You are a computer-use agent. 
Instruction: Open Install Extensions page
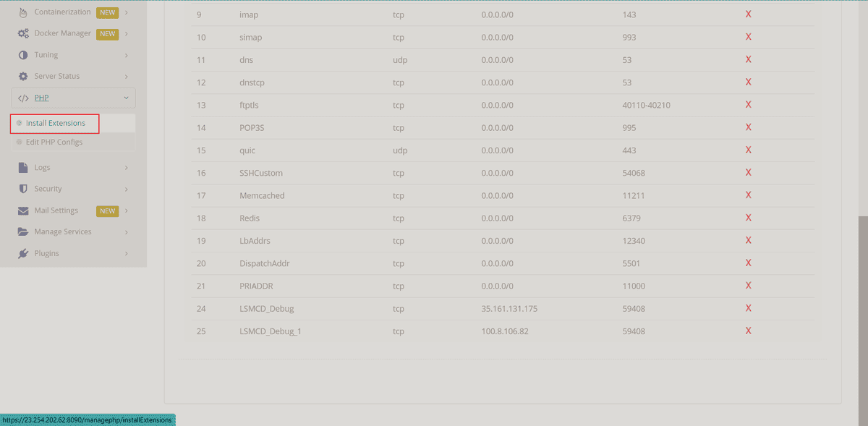click(55, 123)
